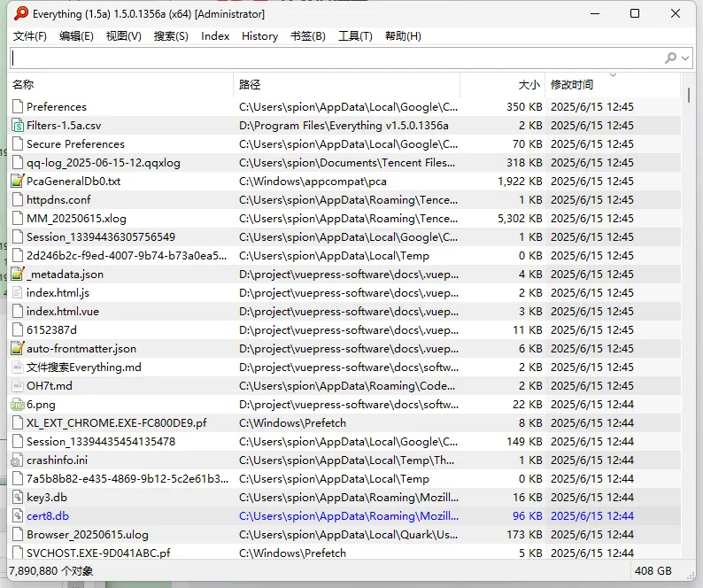Maximize the Everything window
The height and width of the screenshot is (588, 703).
tap(635, 13)
